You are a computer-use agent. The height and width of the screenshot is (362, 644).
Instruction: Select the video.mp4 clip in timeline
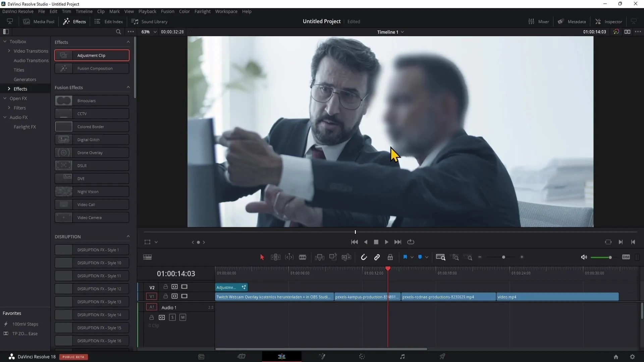point(557,297)
